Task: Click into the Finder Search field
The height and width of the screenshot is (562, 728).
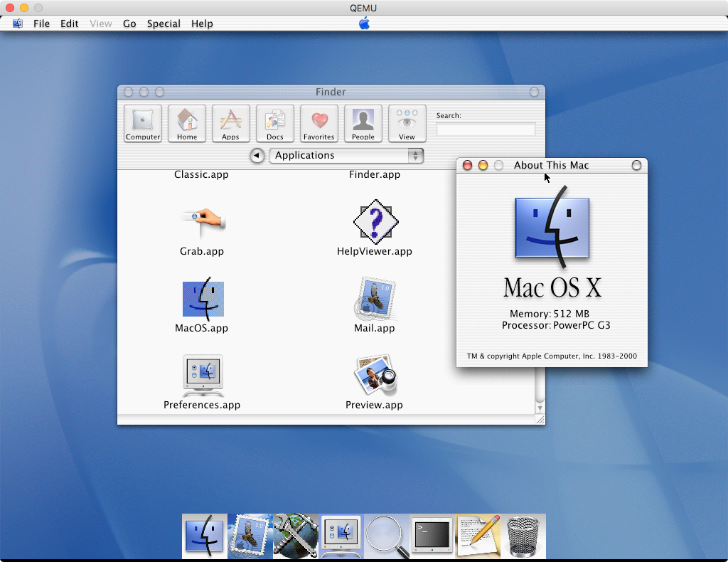Action: tap(486, 129)
